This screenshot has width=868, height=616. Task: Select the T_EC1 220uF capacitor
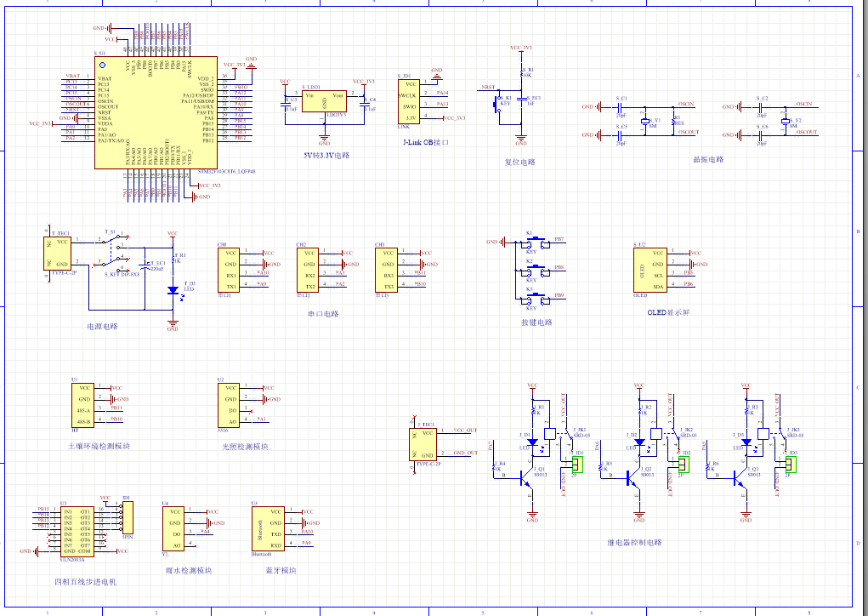pos(147,267)
